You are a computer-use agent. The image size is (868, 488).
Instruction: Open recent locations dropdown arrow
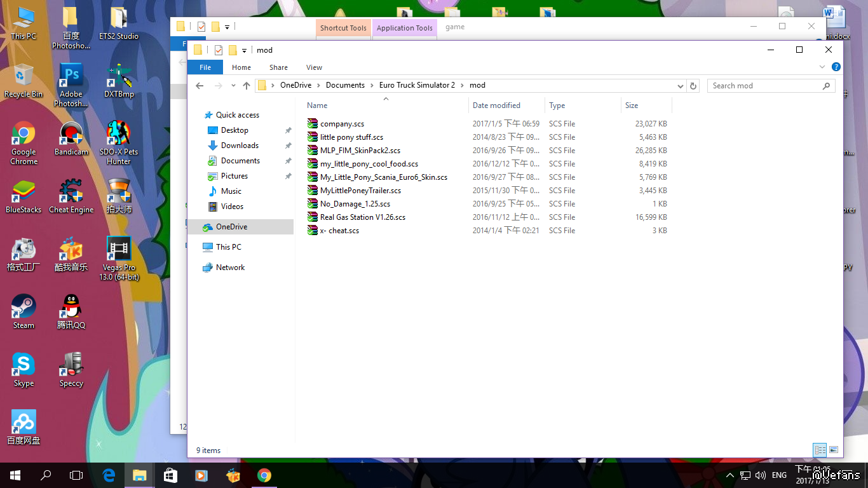pos(233,86)
